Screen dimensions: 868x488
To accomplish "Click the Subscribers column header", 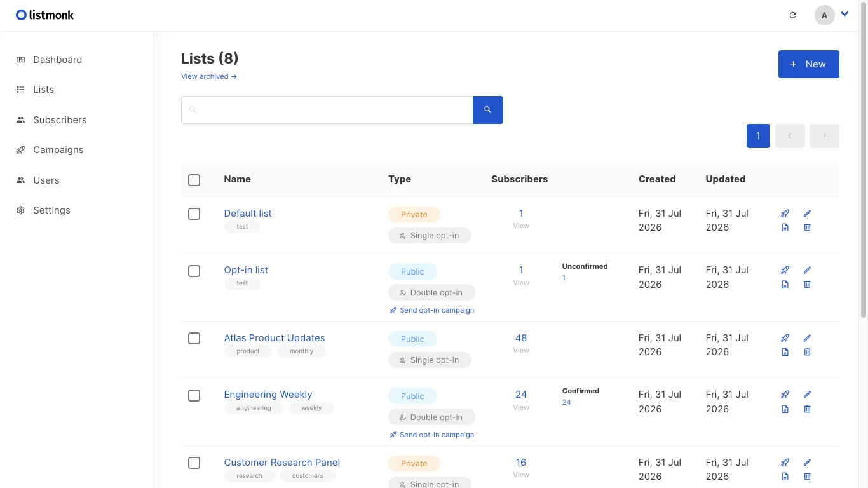I will 520,179.
